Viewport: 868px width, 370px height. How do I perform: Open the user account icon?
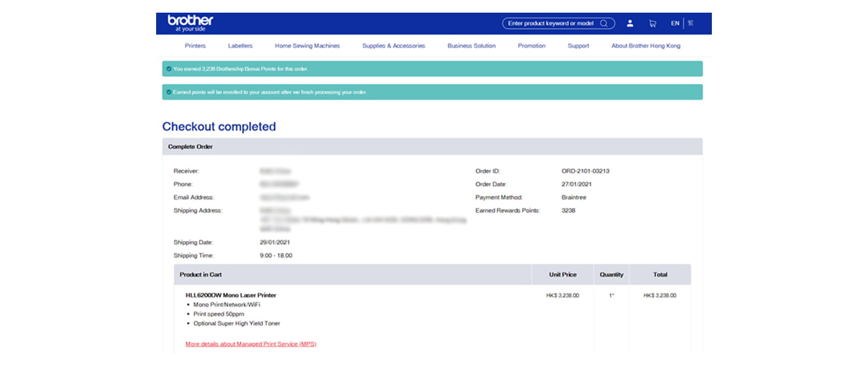point(630,24)
